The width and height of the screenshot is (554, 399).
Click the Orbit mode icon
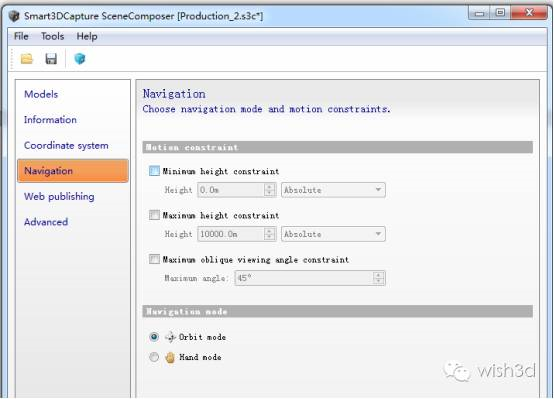click(x=170, y=337)
